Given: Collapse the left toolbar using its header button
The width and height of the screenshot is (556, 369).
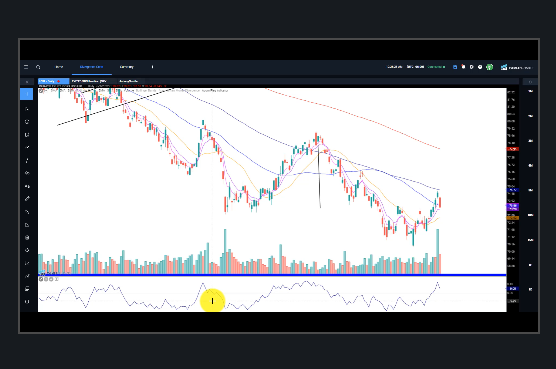Looking at the screenshot, I should (27, 82).
